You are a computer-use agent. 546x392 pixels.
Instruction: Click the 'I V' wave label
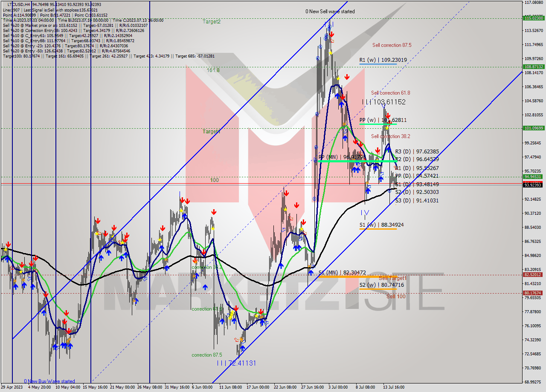point(365,213)
